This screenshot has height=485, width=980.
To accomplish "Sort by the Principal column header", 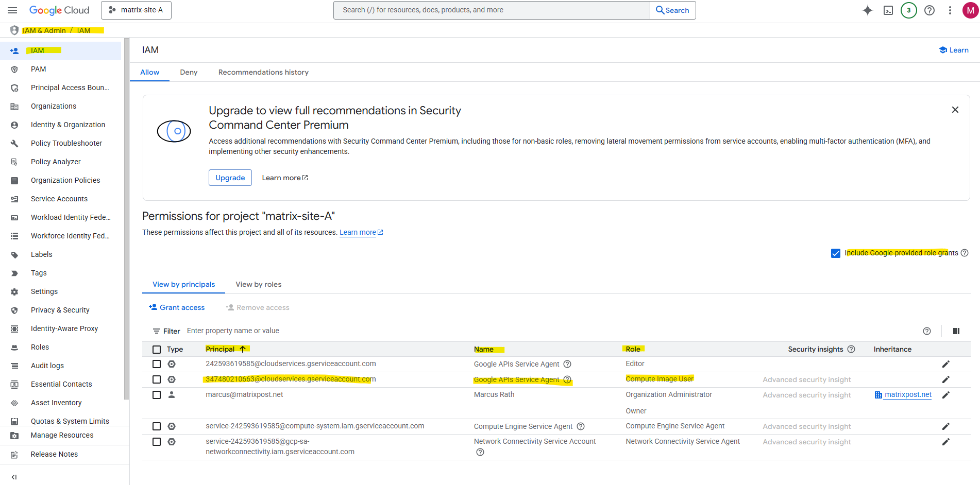I will (x=221, y=349).
